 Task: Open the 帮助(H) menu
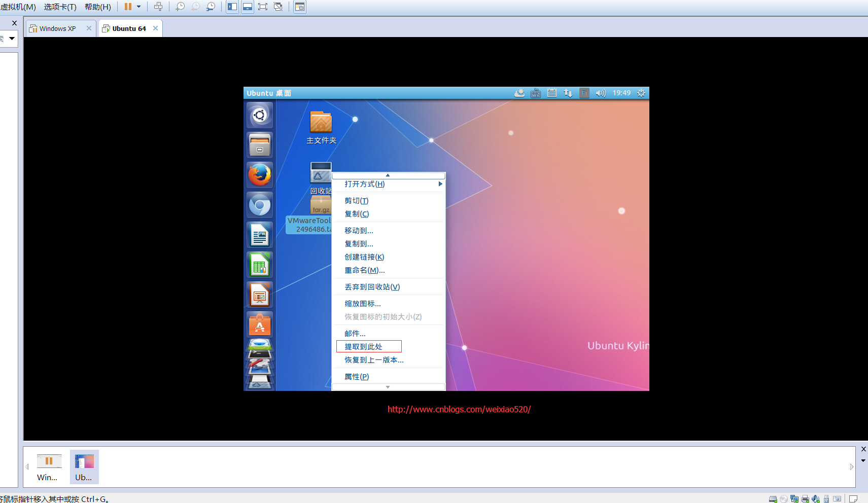click(98, 7)
